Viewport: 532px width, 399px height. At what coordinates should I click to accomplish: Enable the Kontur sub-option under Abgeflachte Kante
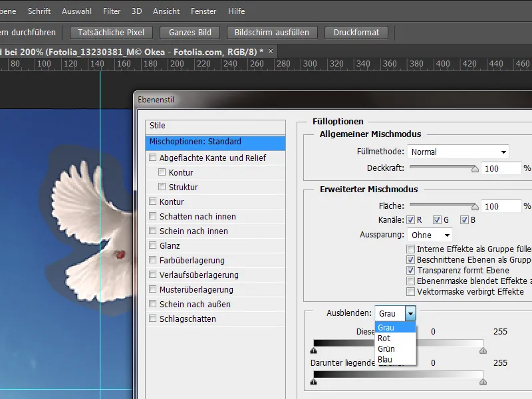point(162,172)
